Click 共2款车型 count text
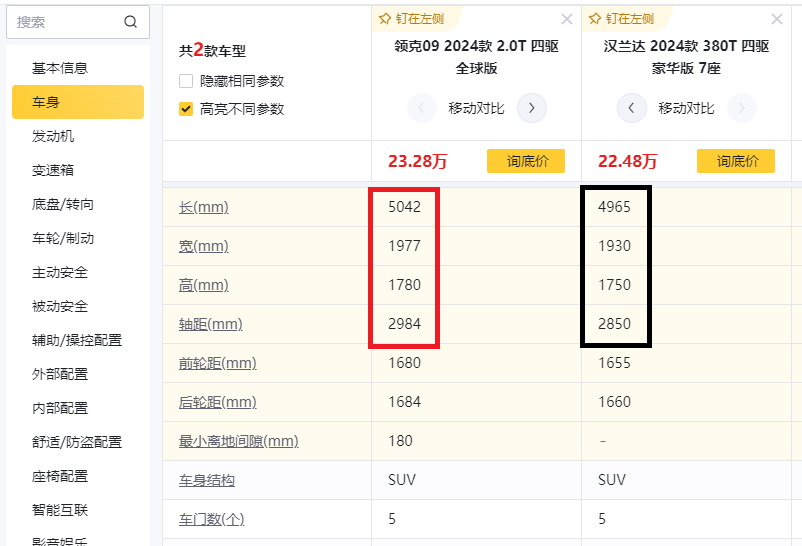 coord(212,50)
